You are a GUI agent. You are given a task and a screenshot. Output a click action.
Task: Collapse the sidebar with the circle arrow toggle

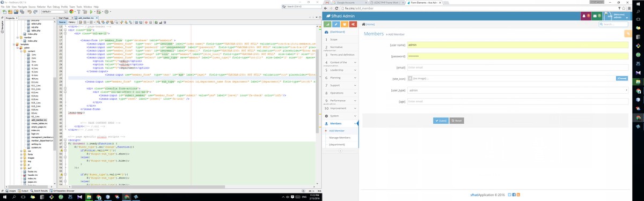340,151
